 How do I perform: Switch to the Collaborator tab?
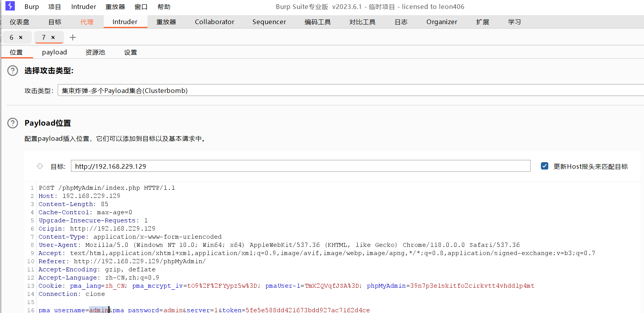[x=214, y=22]
